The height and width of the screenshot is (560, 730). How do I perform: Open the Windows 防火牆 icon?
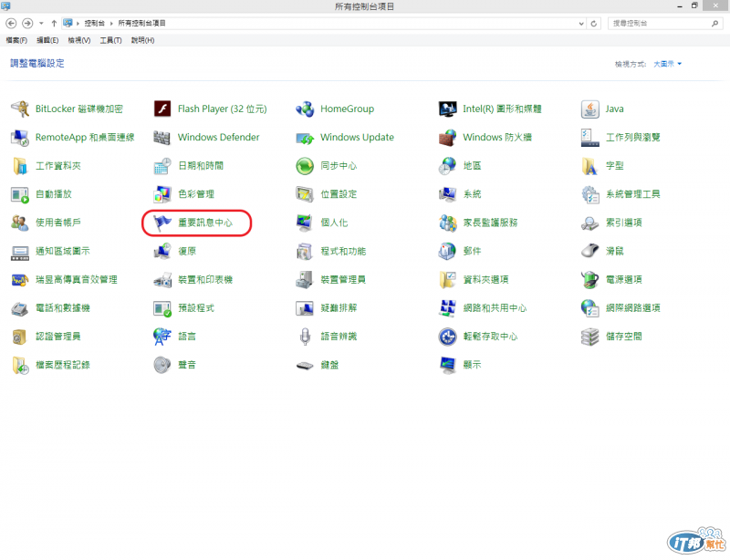click(x=448, y=138)
